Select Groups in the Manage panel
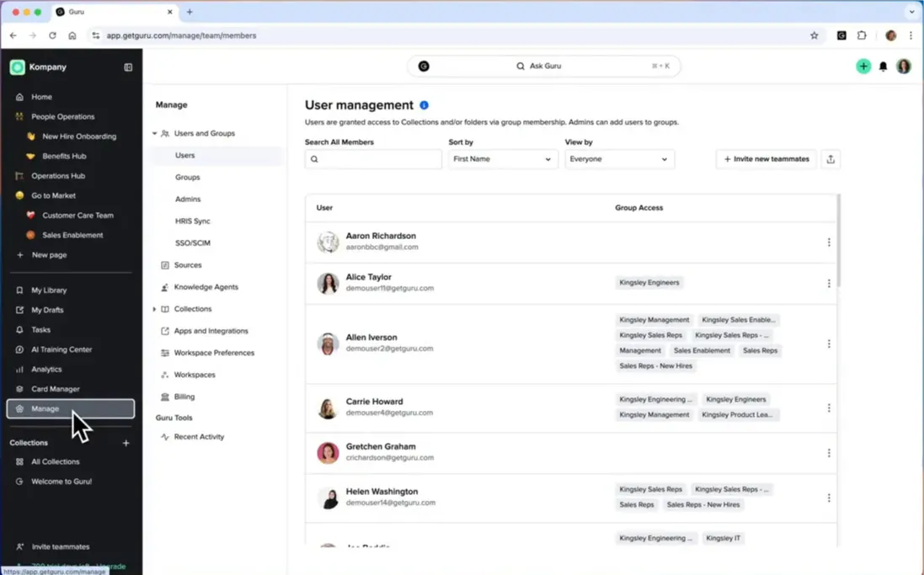This screenshot has width=924, height=575. 187,178
